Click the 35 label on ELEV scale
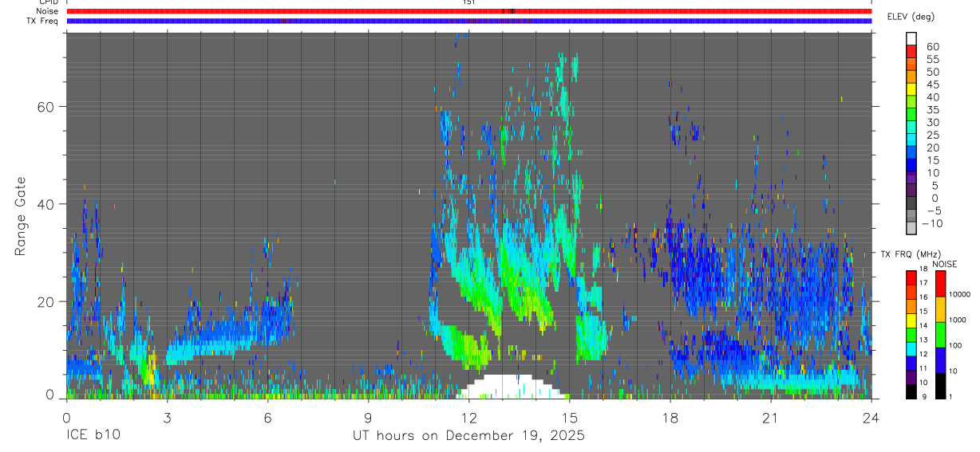This screenshot has height=452, width=980. click(x=932, y=110)
